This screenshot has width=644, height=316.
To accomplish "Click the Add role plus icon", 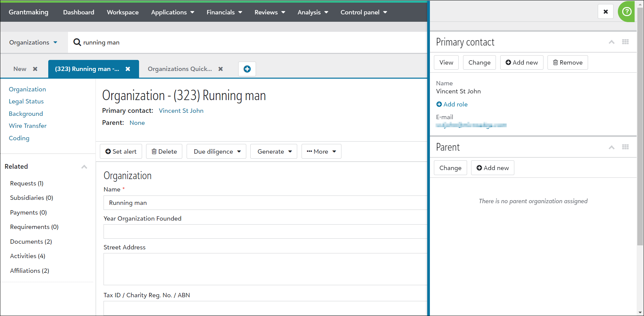I will tap(439, 104).
